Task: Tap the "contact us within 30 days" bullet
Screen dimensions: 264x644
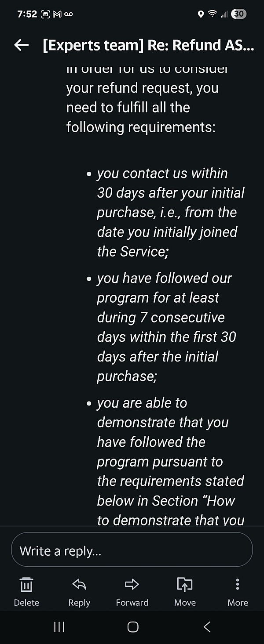Action: (x=170, y=212)
